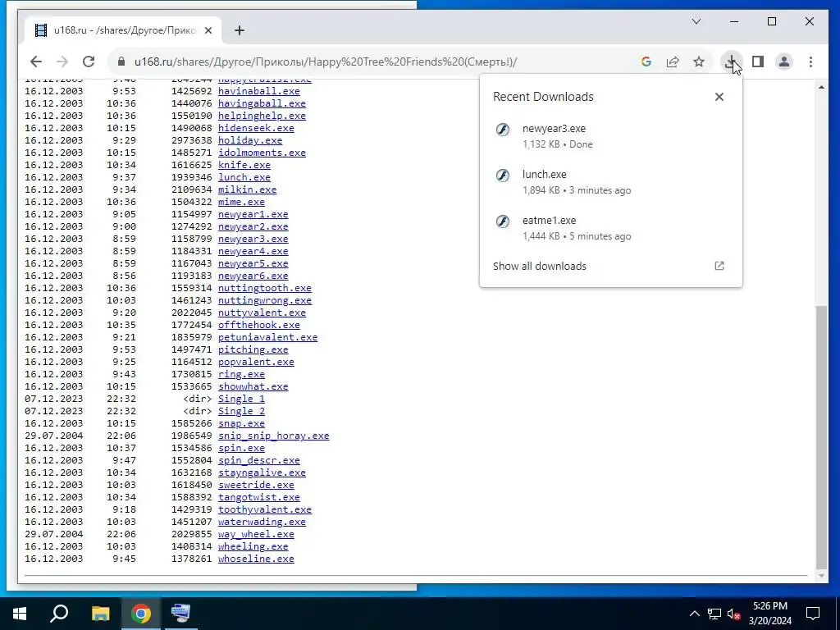Click Show all downloads
Screen dimensions: 840x630
[x=540, y=267]
